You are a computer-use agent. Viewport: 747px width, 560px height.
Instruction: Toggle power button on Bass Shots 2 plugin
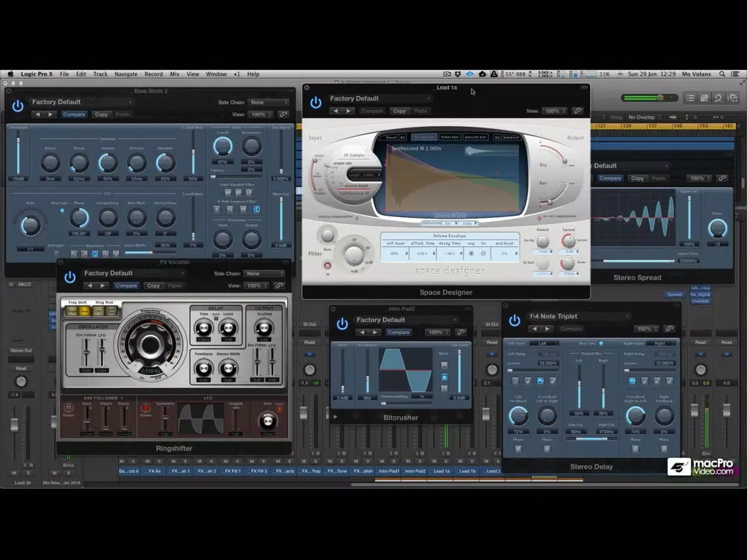click(x=18, y=106)
